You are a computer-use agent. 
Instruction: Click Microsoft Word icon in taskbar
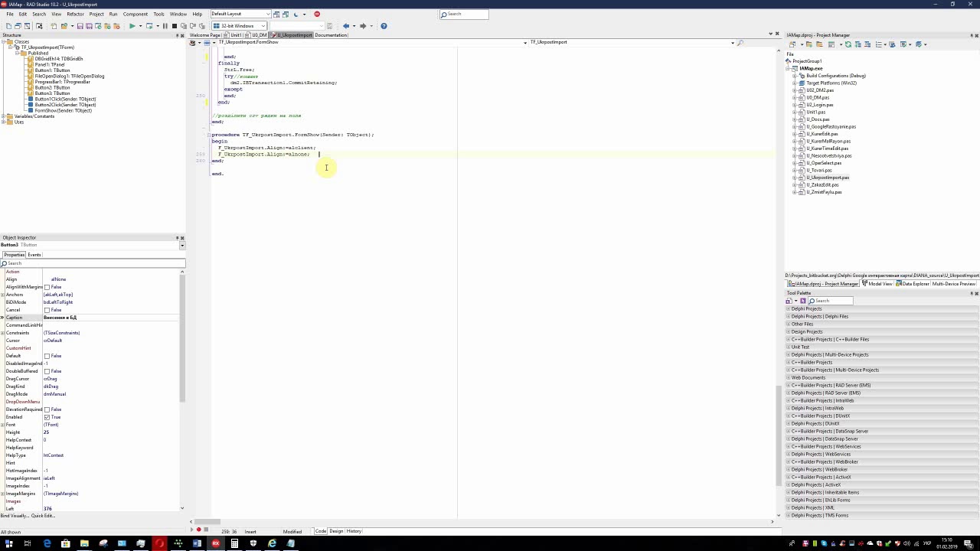click(197, 543)
